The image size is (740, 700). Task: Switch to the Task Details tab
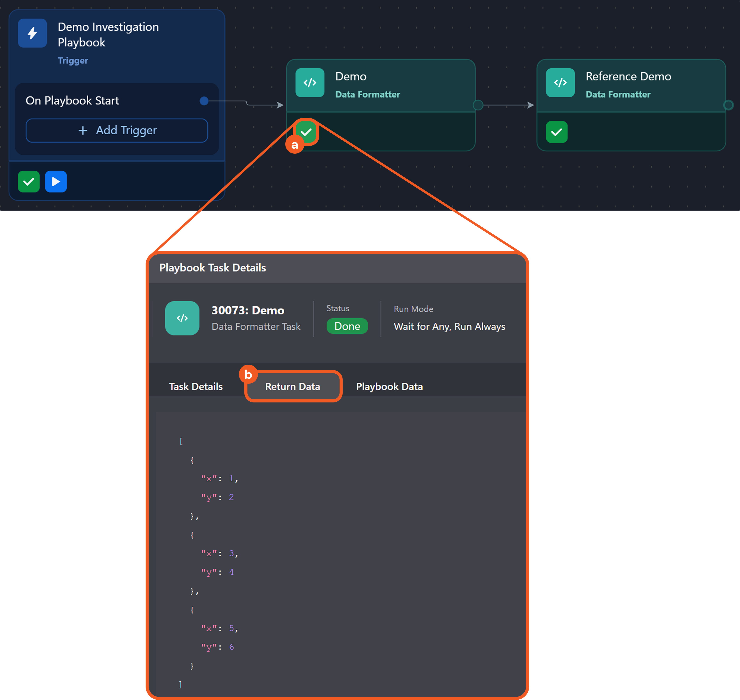coord(196,387)
